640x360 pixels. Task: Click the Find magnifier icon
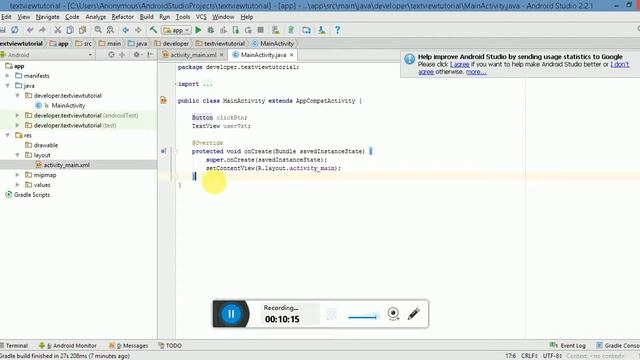coord(98,30)
